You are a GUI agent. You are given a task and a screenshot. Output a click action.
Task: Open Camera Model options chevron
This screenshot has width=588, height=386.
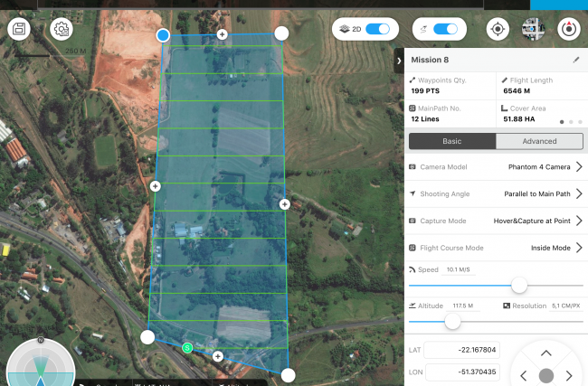(579, 166)
